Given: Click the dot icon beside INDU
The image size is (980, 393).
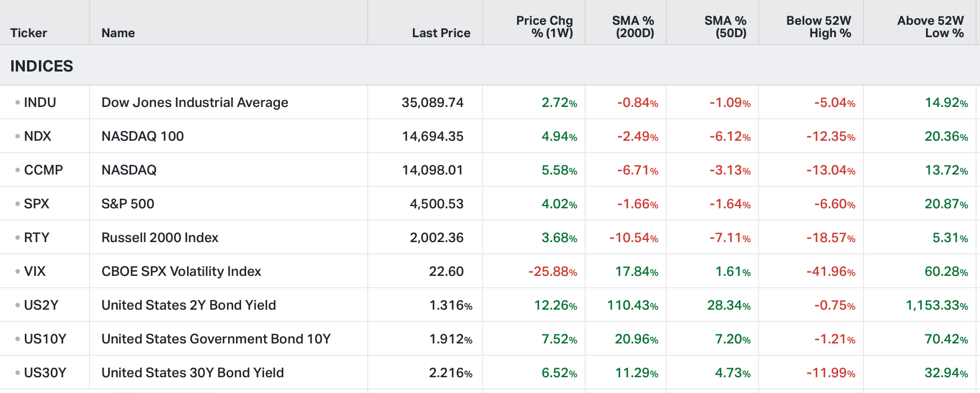Looking at the screenshot, I should (x=17, y=102).
